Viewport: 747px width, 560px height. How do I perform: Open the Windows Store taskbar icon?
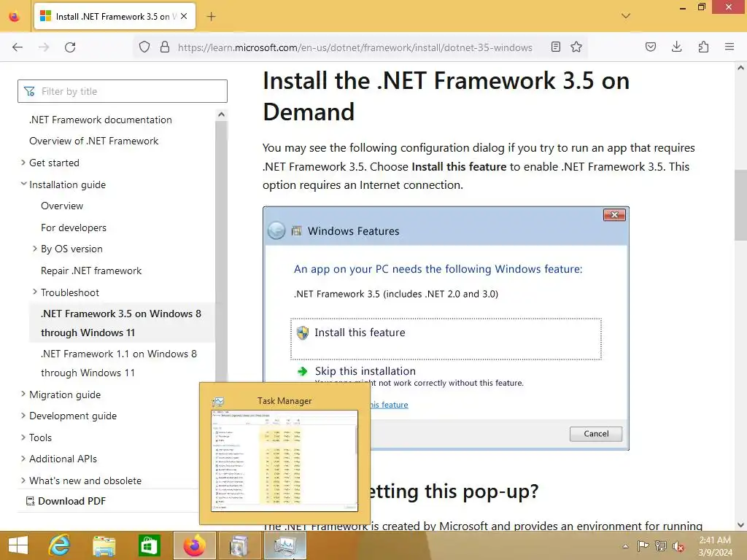pos(149,545)
